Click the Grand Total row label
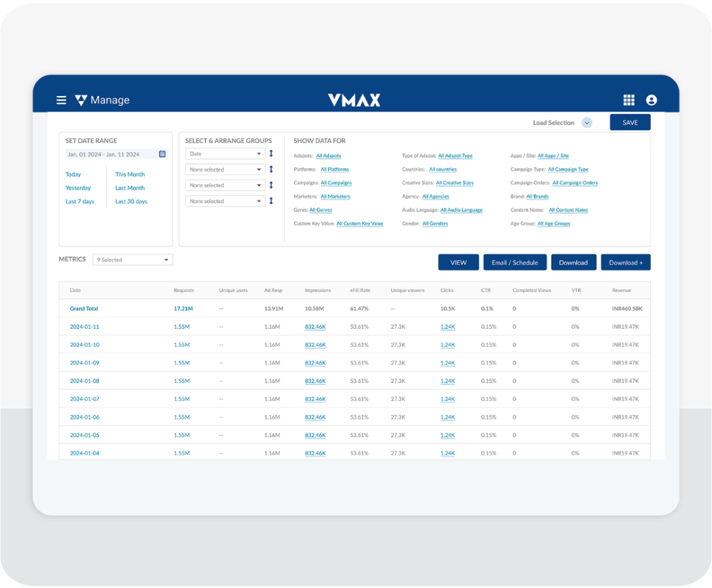712x588 pixels. 84,309
